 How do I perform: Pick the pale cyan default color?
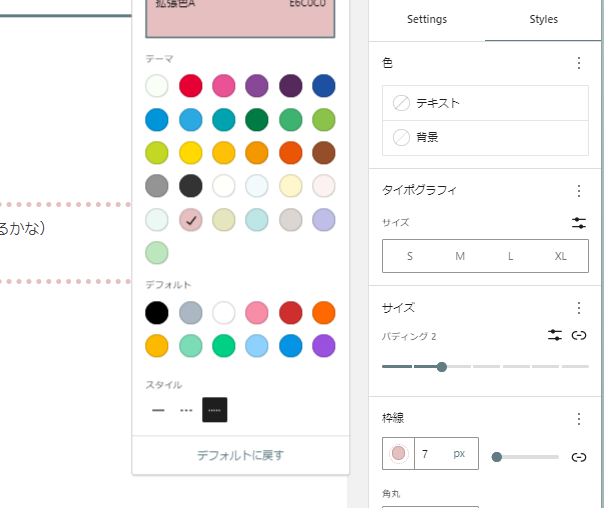[257, 346]
